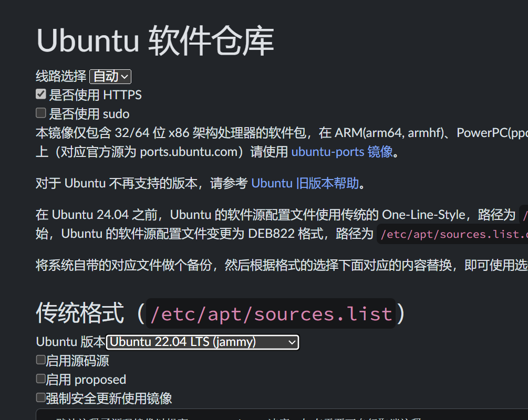The height and width of the screenshot is (420, 528).
Task: Enable the 启用源码源 option
Action: pyautogui.click(x=40, y=359)
